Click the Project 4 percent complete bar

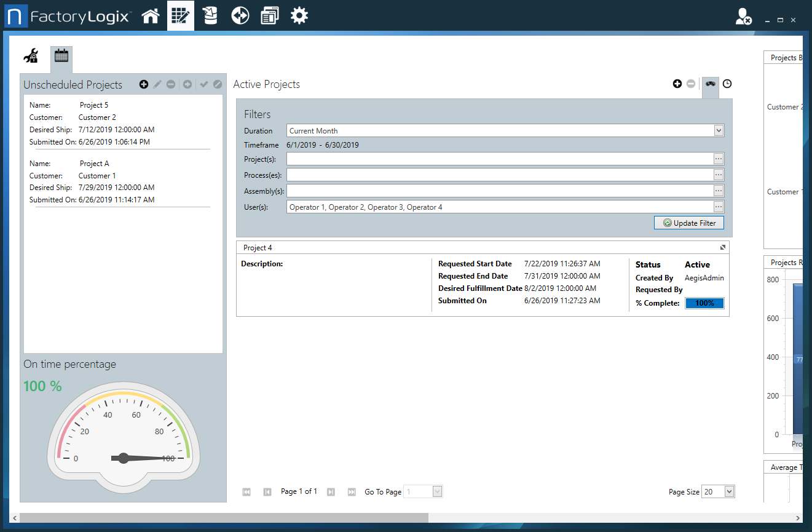[704, 303]
